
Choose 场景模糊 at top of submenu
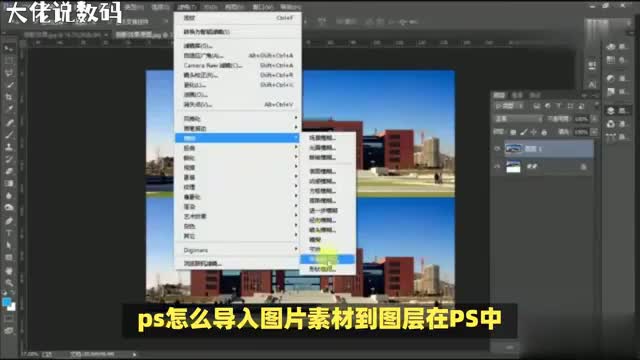pyautogui.click(x=327, y=138)
